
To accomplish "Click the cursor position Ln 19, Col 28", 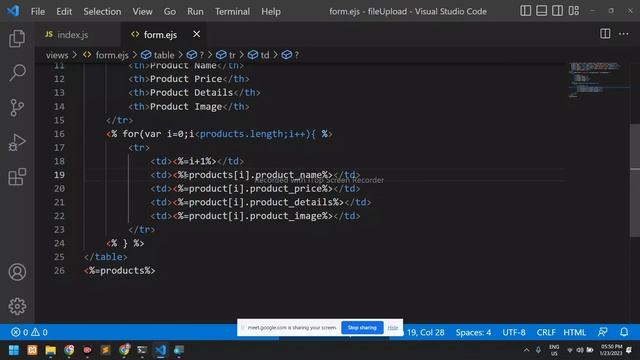I will click(x=424, y=332).
